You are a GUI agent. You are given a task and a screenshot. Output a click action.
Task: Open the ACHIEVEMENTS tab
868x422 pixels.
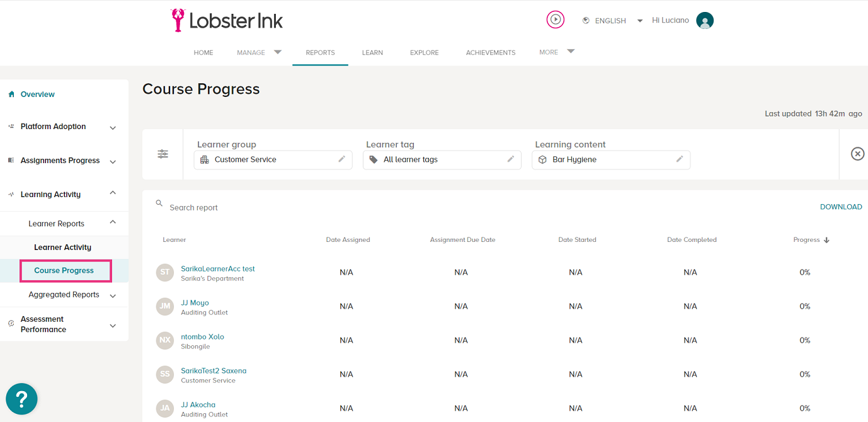(x=491, y=53)
